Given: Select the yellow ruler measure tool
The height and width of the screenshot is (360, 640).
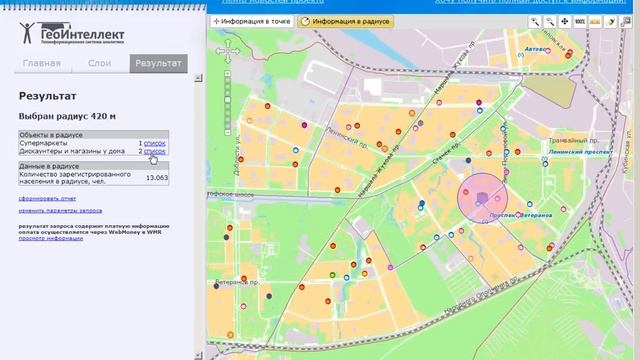Looking at the screenshot, I should (595, 22).
